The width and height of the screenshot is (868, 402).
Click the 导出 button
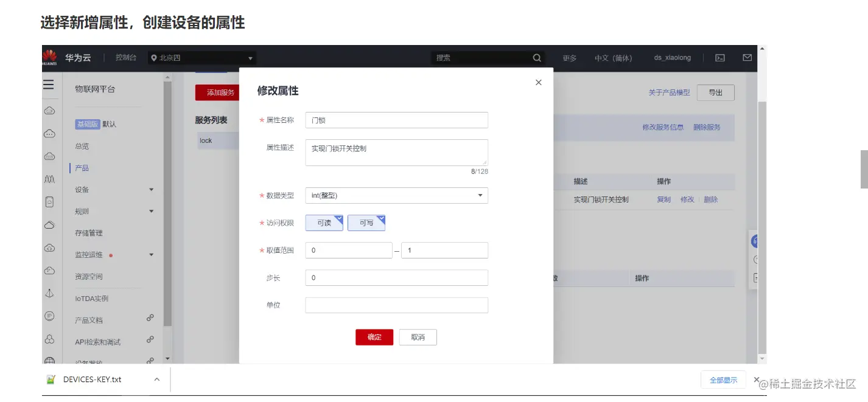[715, 92]
